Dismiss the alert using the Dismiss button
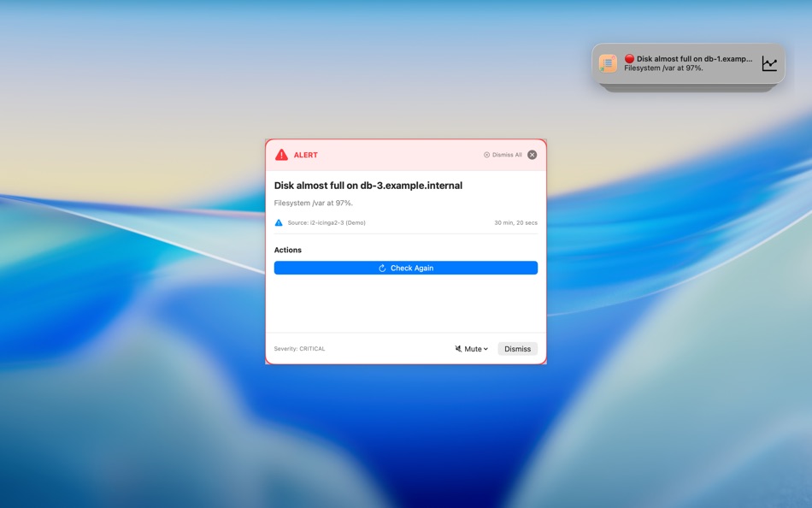This screenshot has width=812, height=508. coord(517,348)
